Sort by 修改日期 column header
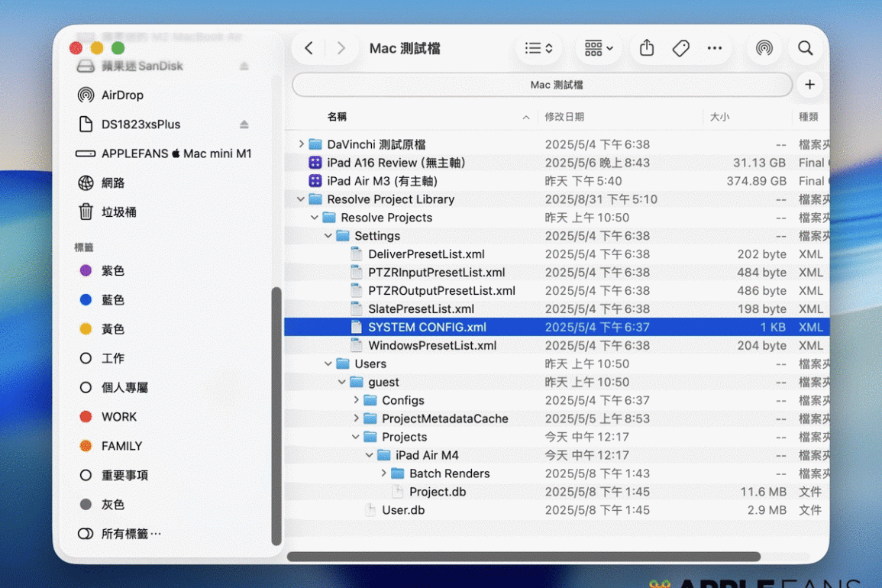Screen dimensions: 882x588 tap(564, 117)
